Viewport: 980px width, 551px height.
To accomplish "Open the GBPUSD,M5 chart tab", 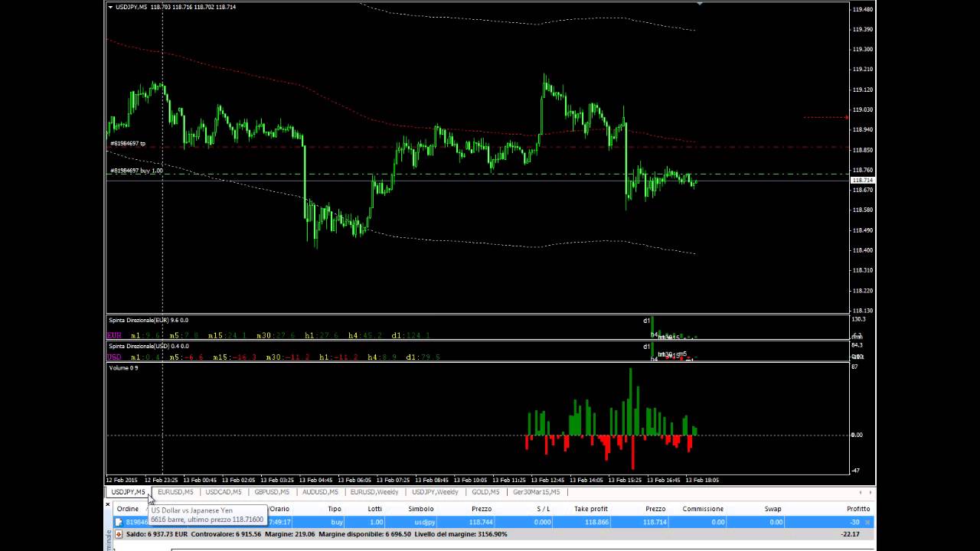I will (272, 492).
